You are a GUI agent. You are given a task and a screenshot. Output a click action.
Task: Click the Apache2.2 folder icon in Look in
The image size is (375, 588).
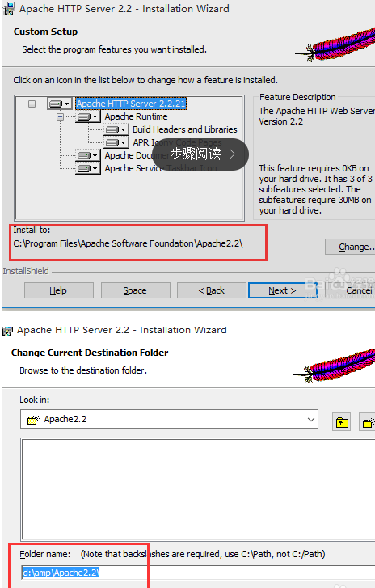click(33, 419)
